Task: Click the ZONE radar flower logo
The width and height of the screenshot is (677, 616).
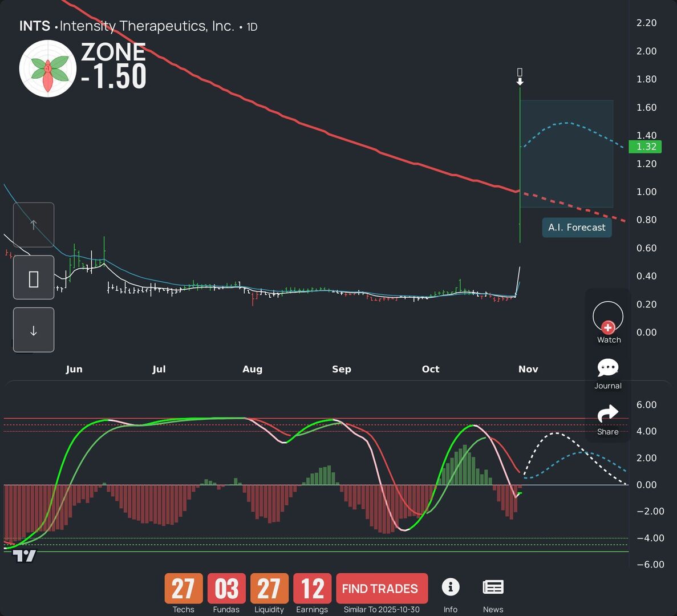Action: coord(48,68)
